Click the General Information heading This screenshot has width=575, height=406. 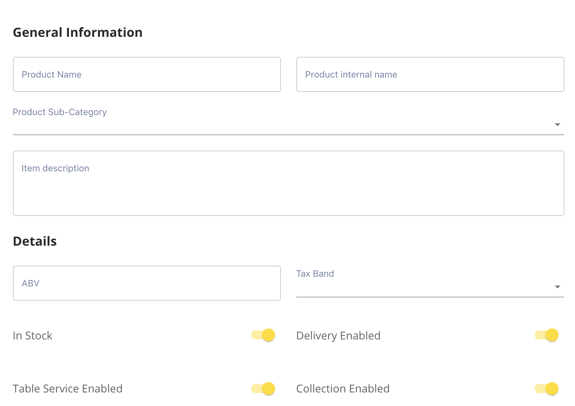pos(78,32)
